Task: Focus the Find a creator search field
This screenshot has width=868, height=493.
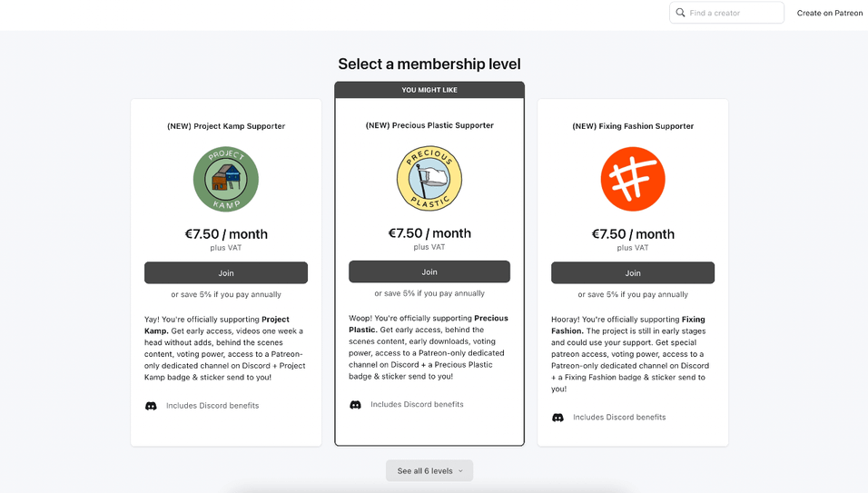Action: point(734,13)
